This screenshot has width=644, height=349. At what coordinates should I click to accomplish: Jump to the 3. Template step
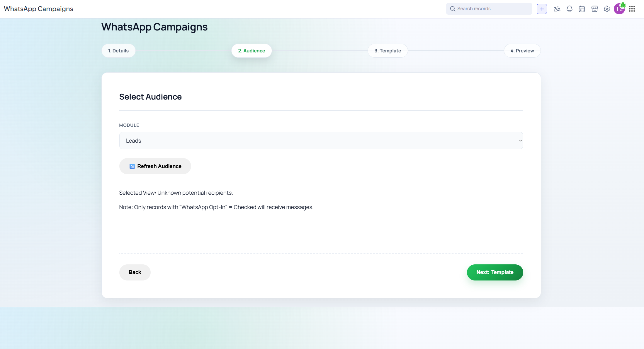click(x=388, y=51)
